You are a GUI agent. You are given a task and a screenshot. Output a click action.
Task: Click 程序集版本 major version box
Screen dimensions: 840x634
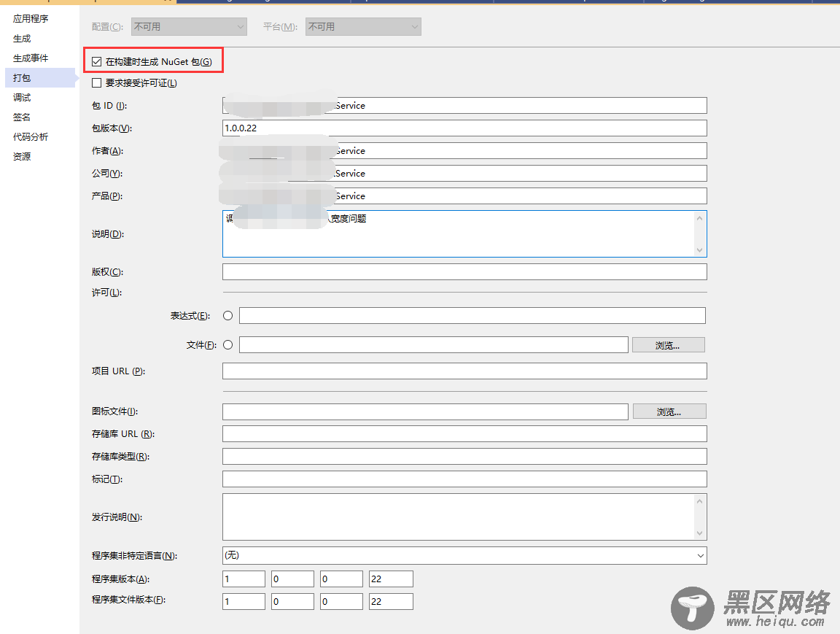coord(244,579)
